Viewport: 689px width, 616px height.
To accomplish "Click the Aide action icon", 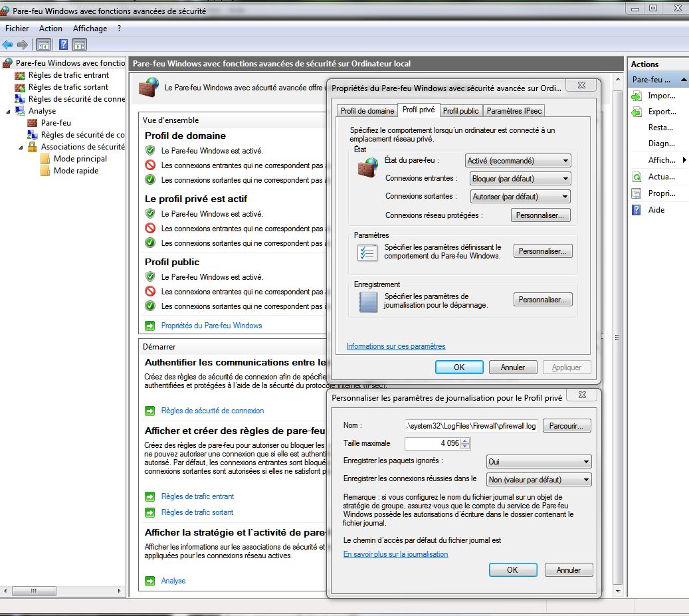I will (637, 210).
